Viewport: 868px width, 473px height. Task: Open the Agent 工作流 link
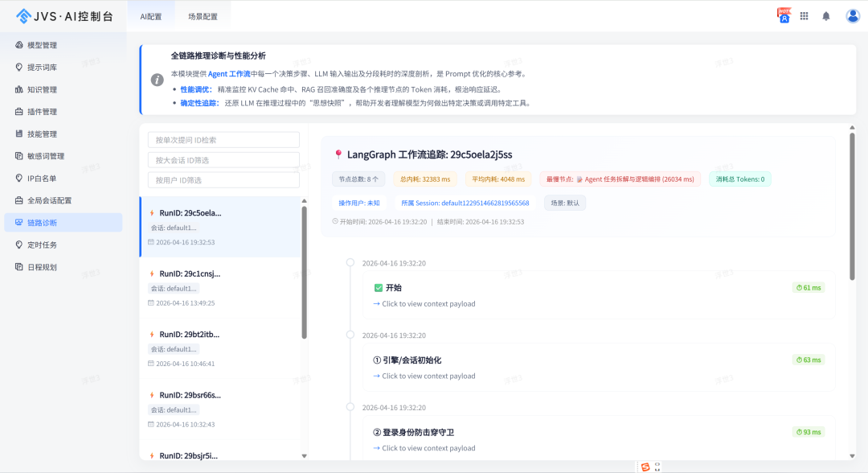tap(229, 74)
